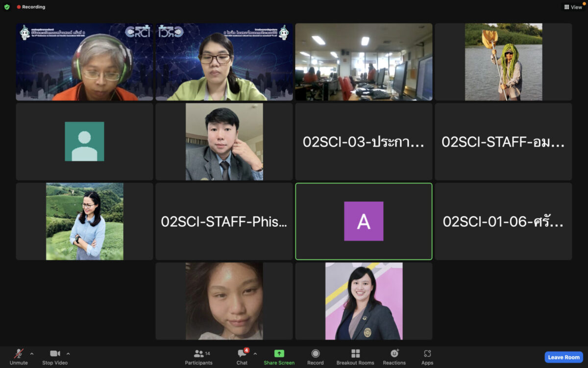588x368 pixels.
Task: Start recording with the Record button
Action: coord(316,356)
